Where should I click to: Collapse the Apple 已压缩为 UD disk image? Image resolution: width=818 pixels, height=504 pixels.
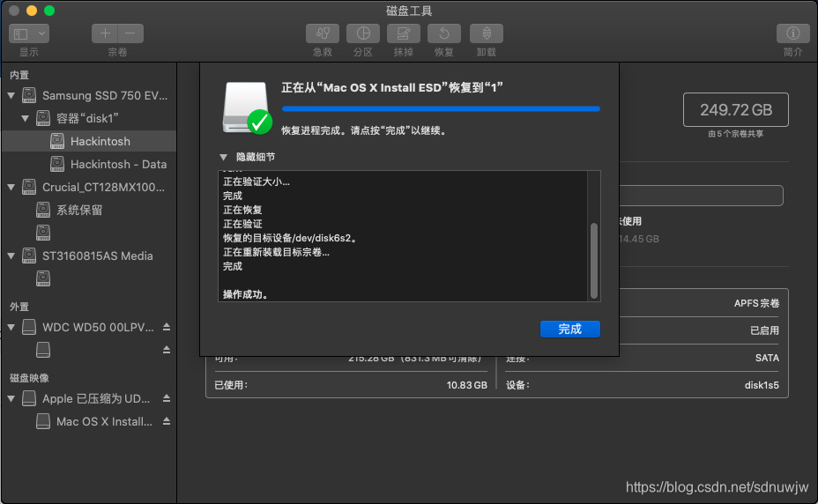point(11,398)
